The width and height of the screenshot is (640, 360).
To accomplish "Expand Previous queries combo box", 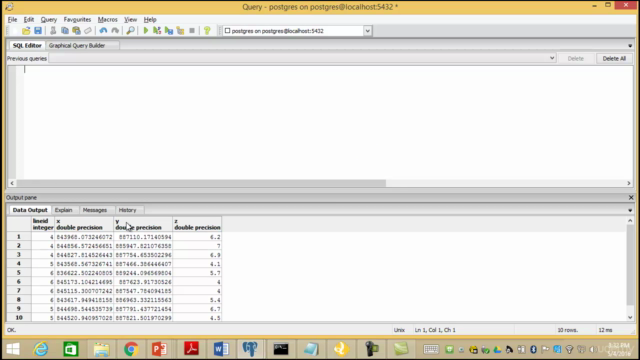I will click(x=552, y=58).
